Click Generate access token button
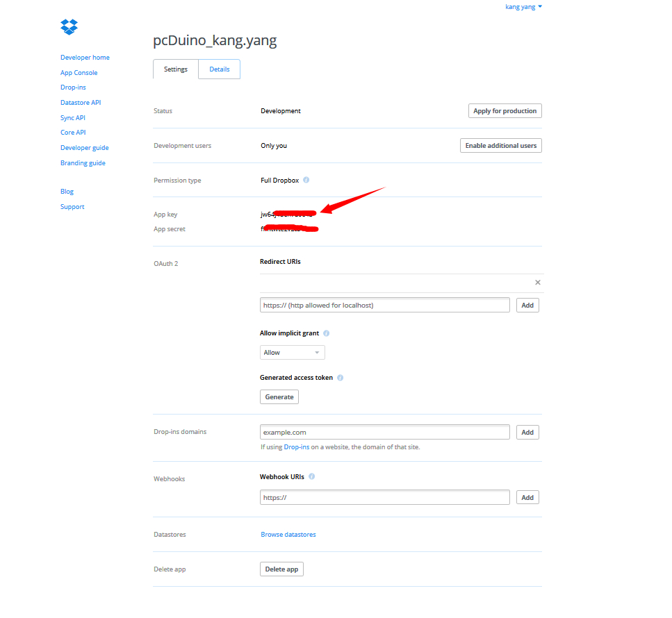 [x=279, y=397]
